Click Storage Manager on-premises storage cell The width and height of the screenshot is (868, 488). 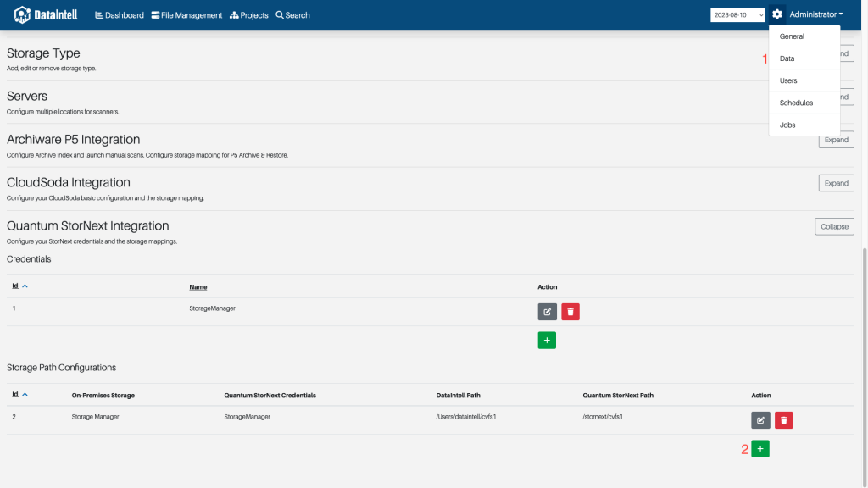click(95, 417)
